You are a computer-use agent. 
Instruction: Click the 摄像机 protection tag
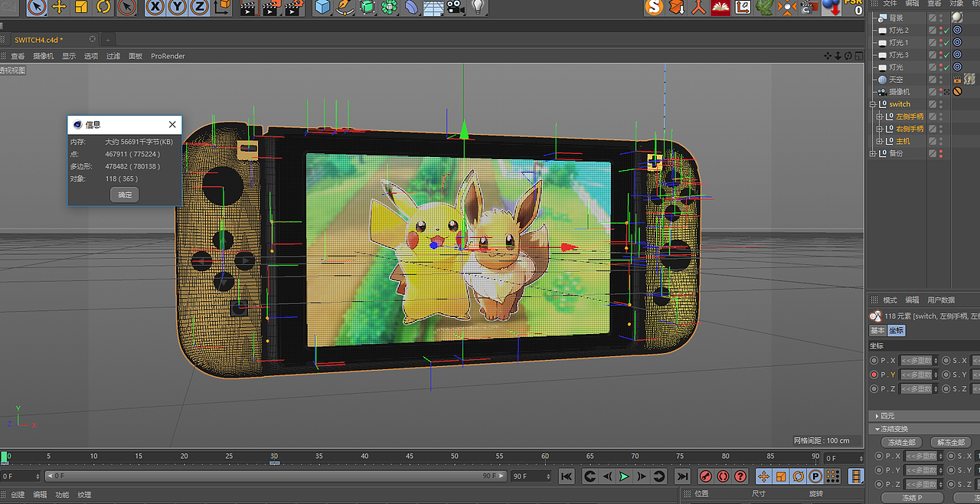click(x=957, y=92)
